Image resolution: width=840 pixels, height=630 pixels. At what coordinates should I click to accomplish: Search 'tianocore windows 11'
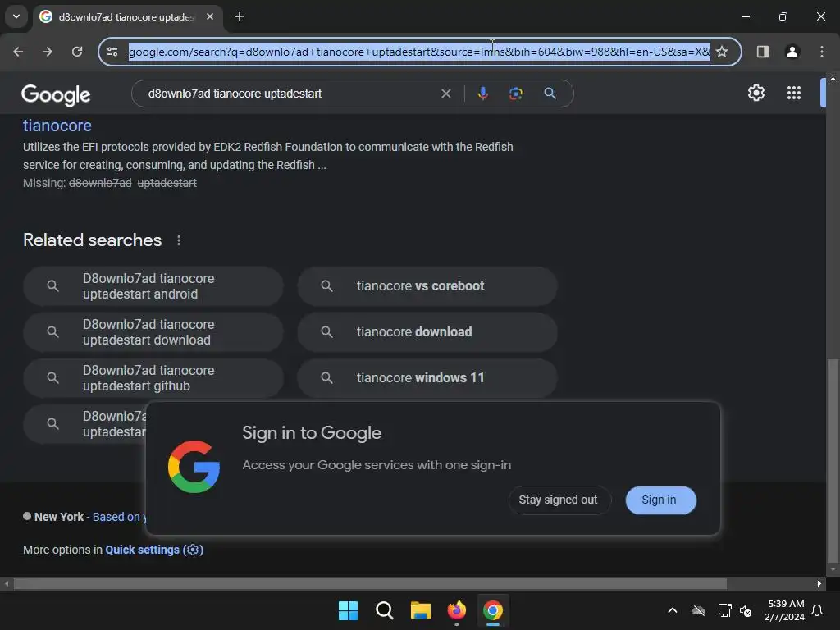pyautogui.click(x=427, y=378)
